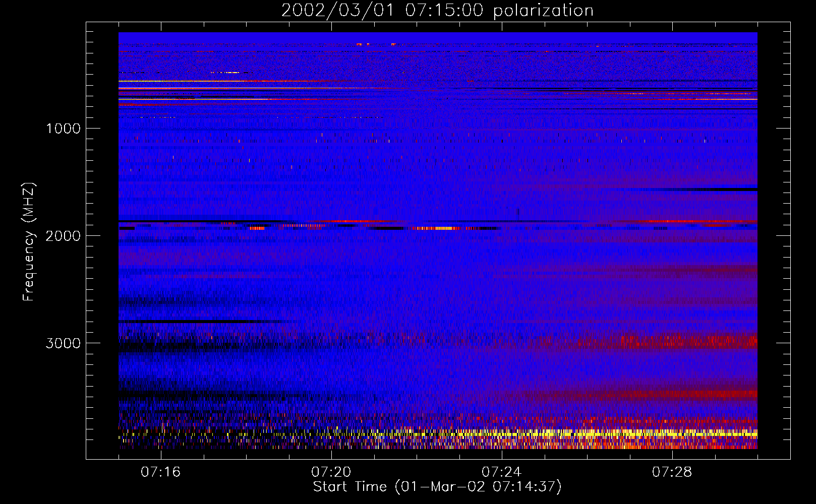The height and width of the screenshot is (504, 816).
Task: Click the 07:20 time tick label
Action: 331,472
